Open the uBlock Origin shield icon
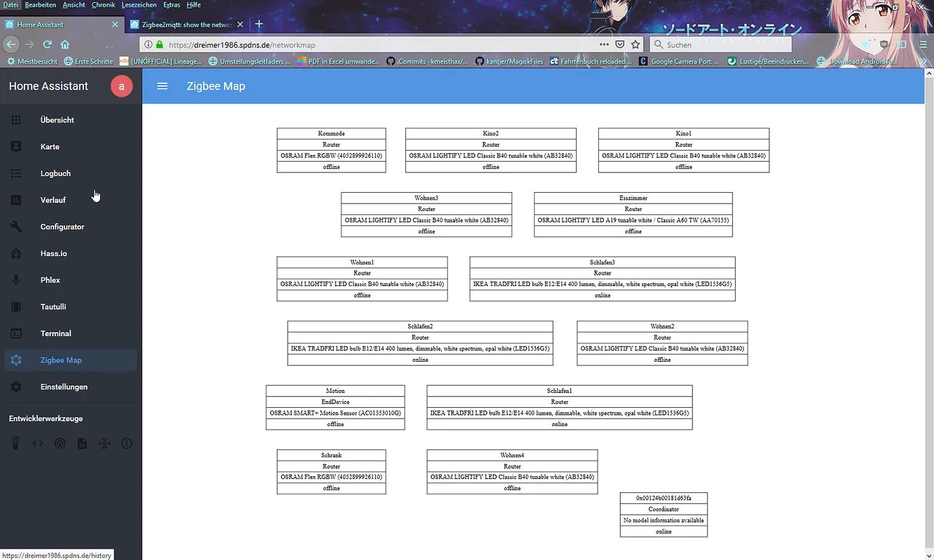934x560 pixels. click(885, 44)
